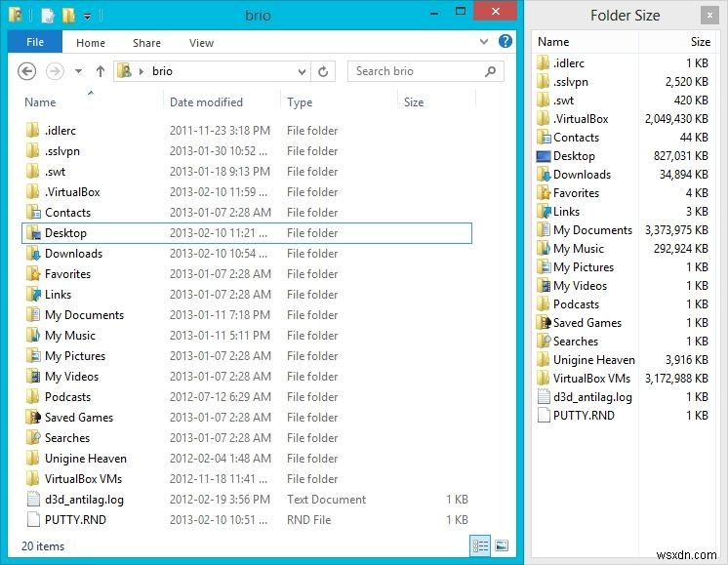Expand the address bar history dropdown
Image resolution: width=728 pixels, height=565 pixels.
coord(302,71)
